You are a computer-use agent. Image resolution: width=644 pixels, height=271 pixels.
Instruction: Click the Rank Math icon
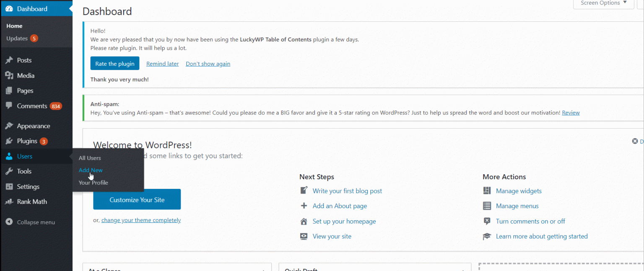[9, 201]
